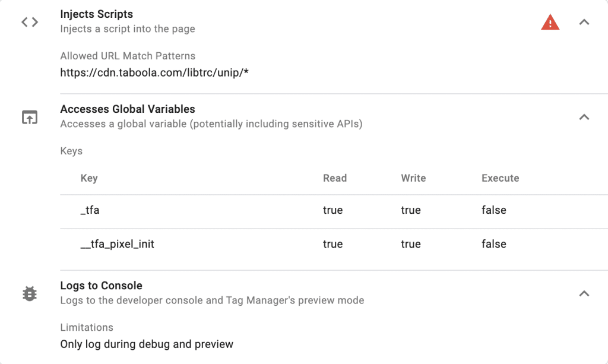Select the Injects Scripts section heading
The width and height of the screenshot is (608, 364).
coord(97,14)
